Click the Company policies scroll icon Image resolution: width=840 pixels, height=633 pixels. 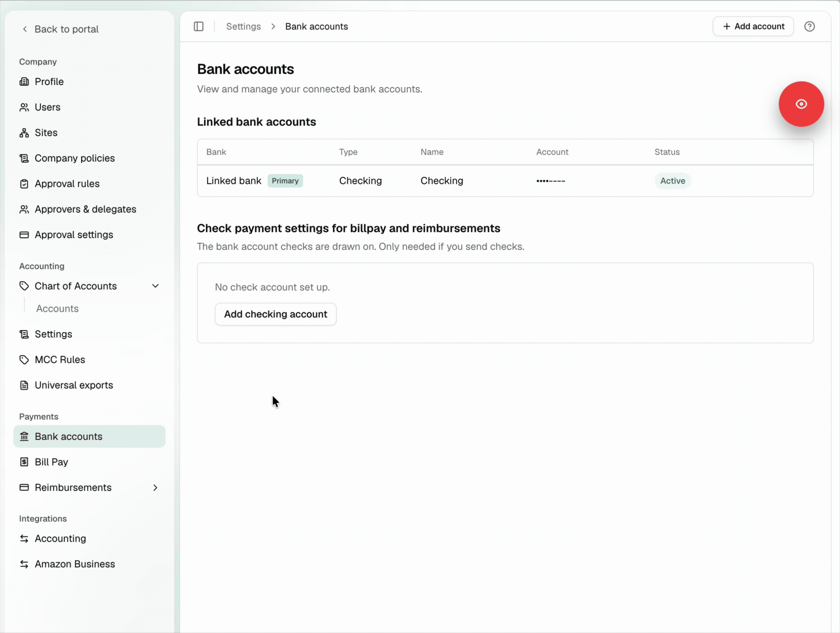point(24,158)
